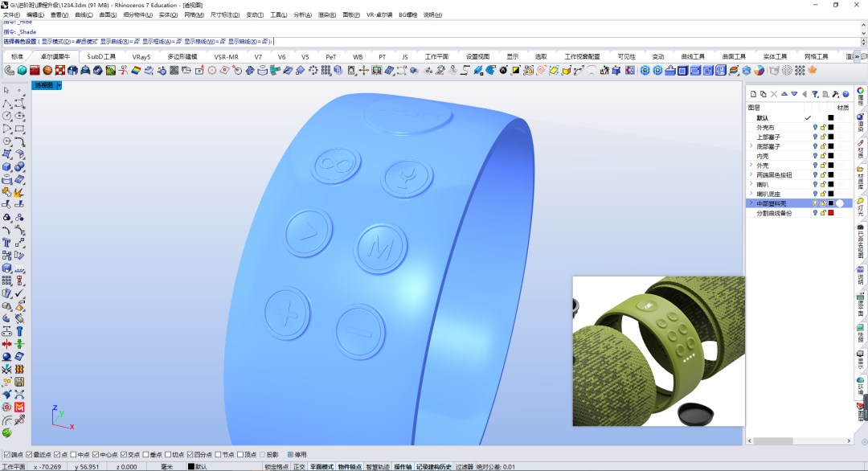Toggle 智慧轨迹 in status bar
868x471 pixels.
378,466
